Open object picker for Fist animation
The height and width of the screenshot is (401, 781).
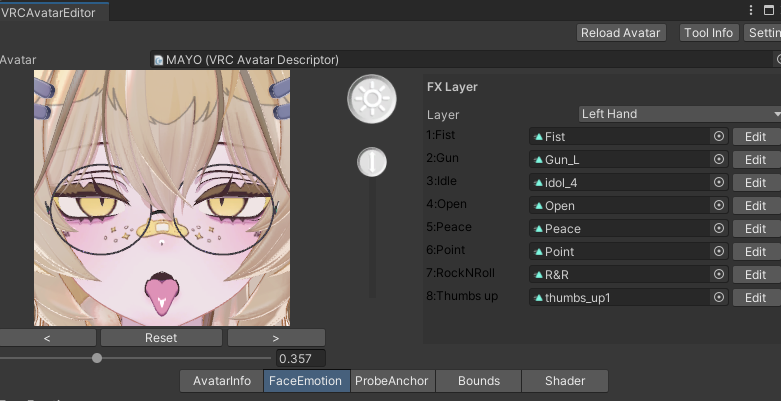click(719, 136)
